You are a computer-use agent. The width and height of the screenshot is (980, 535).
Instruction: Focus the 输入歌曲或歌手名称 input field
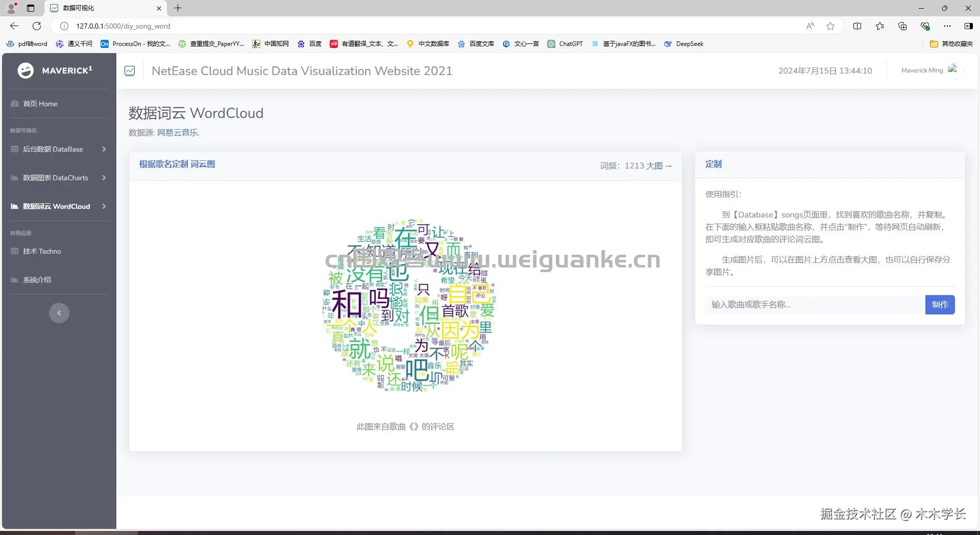pos(815,305)
